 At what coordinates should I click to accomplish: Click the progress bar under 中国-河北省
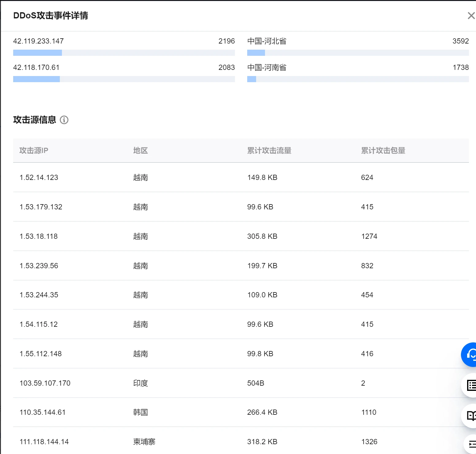[x=358, y=53]
